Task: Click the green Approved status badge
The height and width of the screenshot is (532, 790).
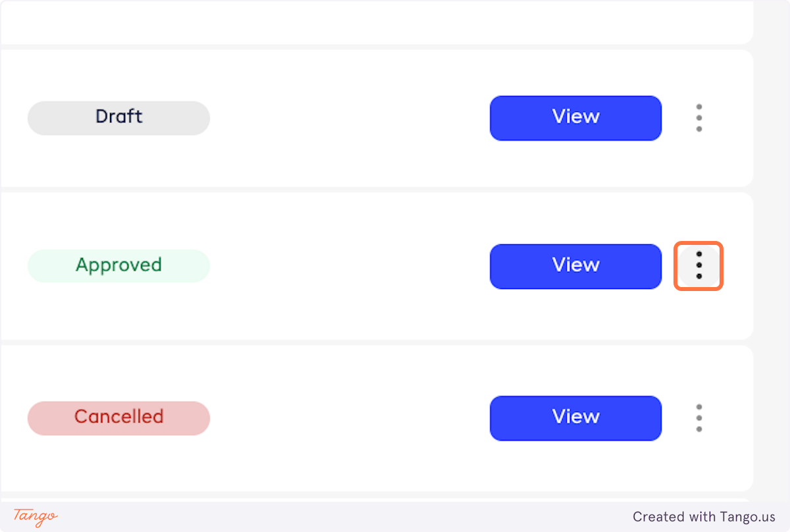Action: pos(118,265)
